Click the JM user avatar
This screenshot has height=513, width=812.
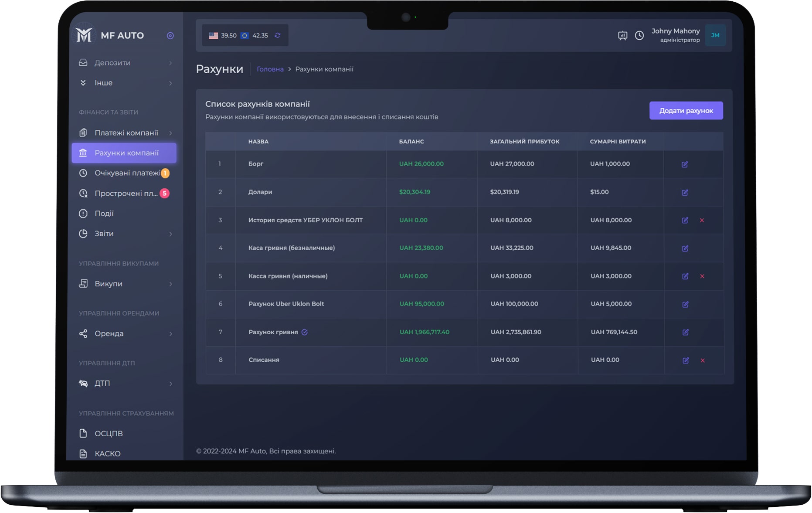pos(715,35)
